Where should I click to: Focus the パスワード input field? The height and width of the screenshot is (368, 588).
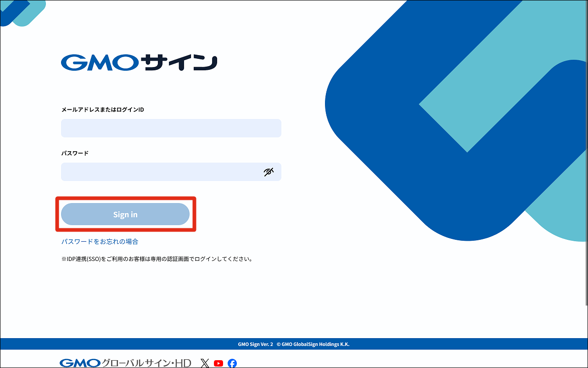tap(161, 172)
